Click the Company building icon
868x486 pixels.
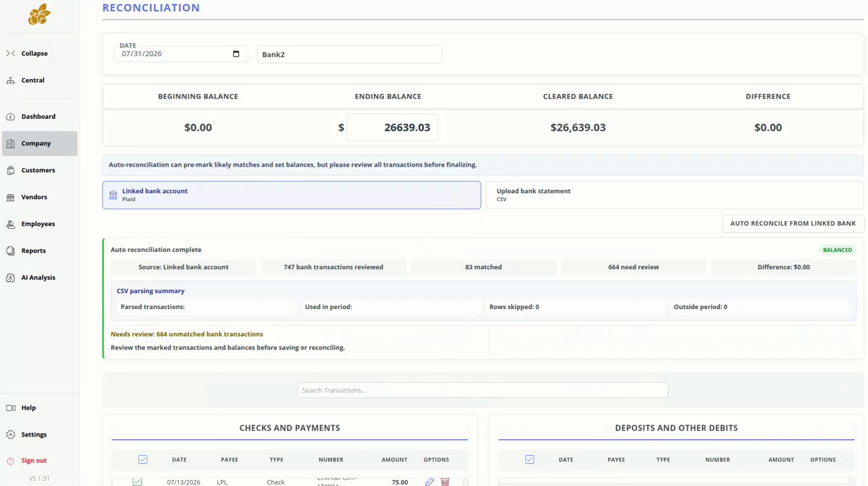point(10,144)
